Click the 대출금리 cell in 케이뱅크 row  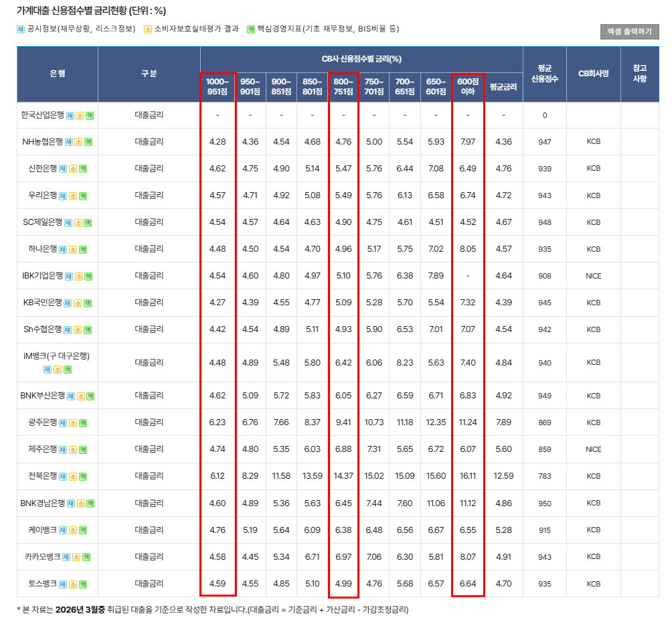(x=149, y=530)
